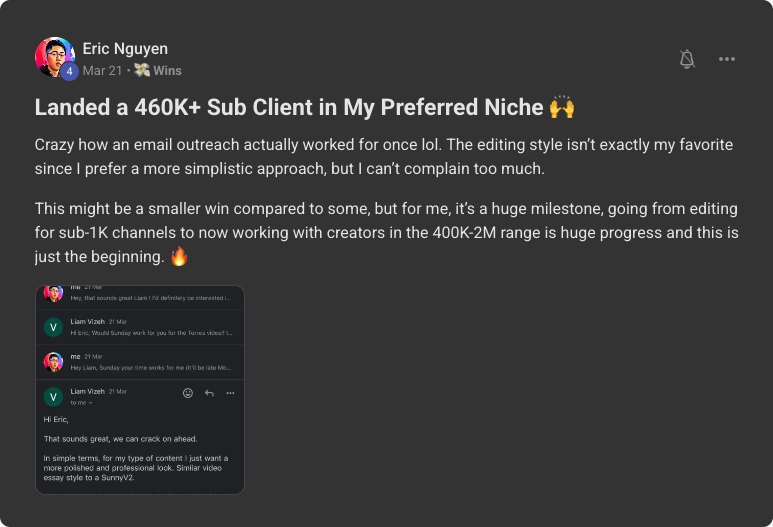This screenshot has width=773, height=527.
Task: Click the level 4 badge on avatar
Action: pos(68,71)
